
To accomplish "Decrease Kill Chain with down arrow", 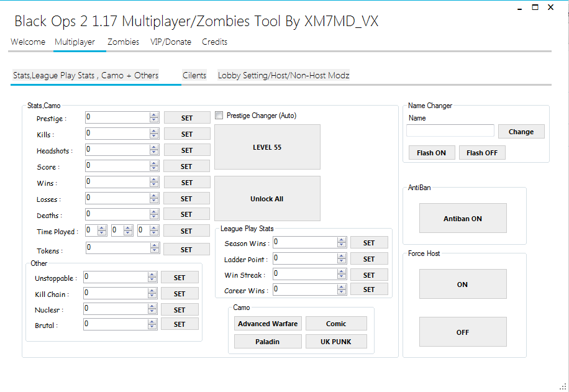I will click(x=152, y=296).
